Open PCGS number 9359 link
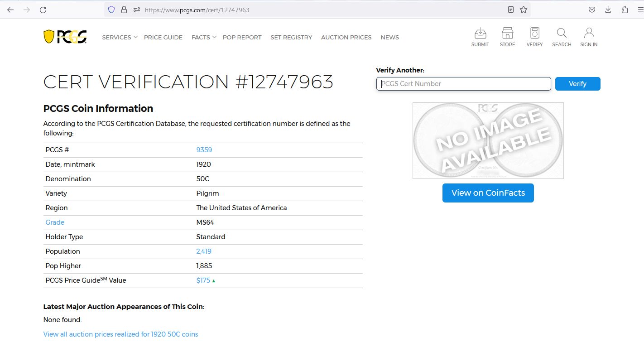 click(204, 150)
